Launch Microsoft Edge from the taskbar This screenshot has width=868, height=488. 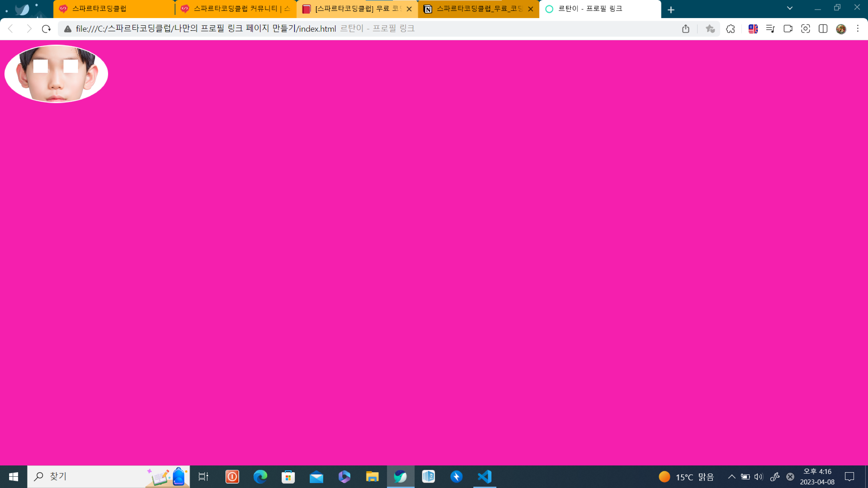point(260,477)
